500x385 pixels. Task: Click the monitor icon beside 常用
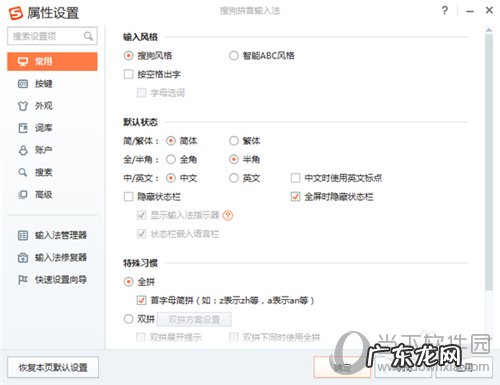(23, 61)
